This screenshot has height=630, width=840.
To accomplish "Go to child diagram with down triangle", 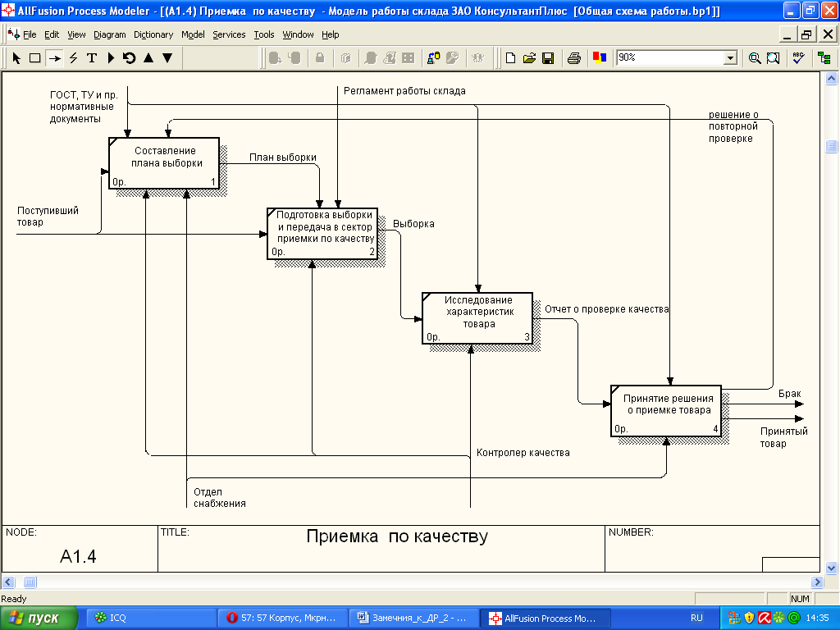I will [167, 58].
